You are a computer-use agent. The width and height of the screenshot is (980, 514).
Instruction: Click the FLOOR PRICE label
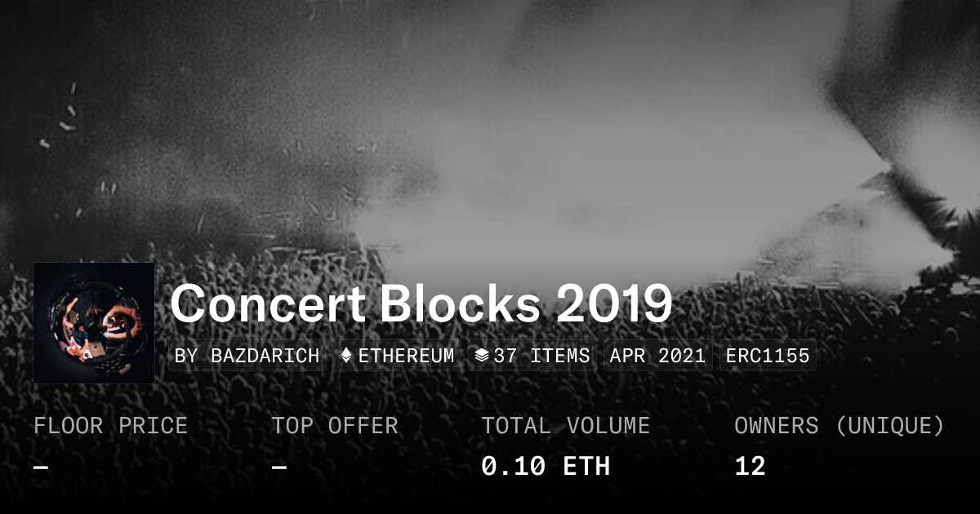[110, 425]
